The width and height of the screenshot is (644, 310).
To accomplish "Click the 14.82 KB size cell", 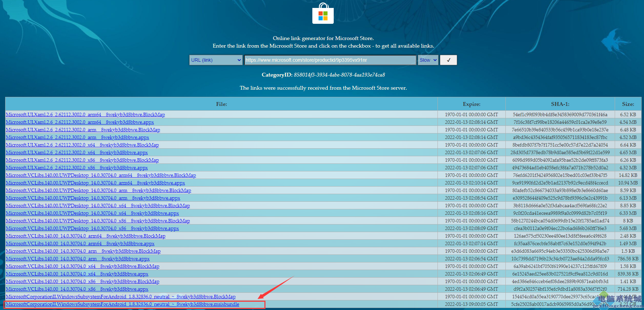I will [628, 175].
